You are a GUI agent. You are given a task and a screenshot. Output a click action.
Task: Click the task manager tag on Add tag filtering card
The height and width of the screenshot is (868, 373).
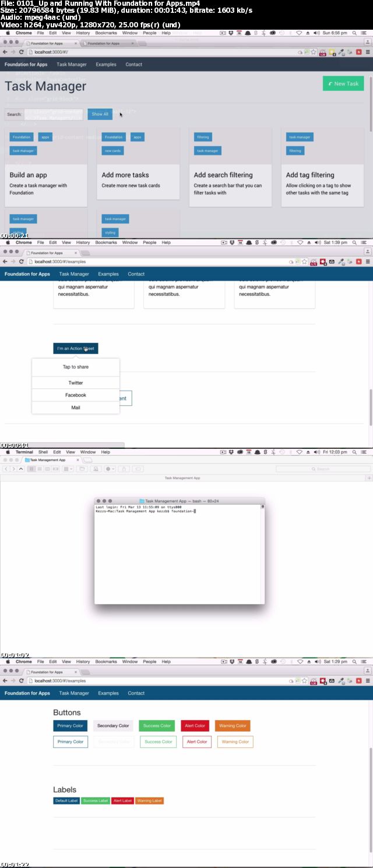300,137
